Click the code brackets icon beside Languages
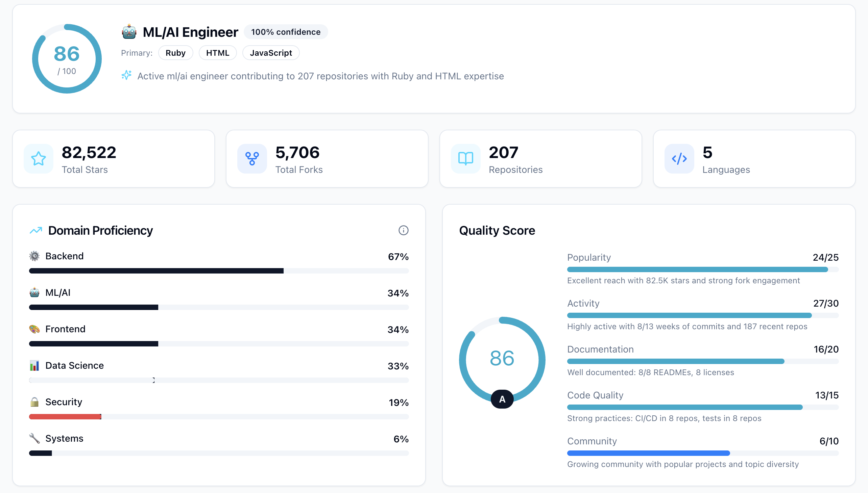This screenshot has height=493, width=868. (x=679, y=158)
